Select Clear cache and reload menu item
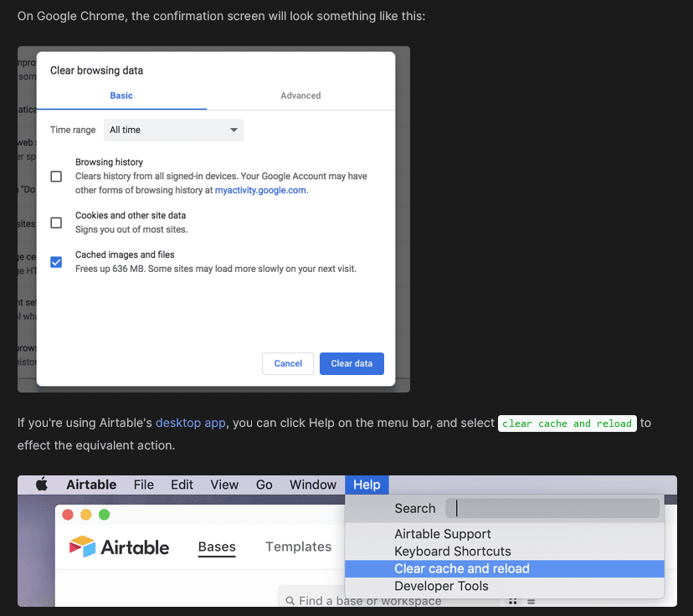The image size is (693, 616). click(x=462, y=568)
